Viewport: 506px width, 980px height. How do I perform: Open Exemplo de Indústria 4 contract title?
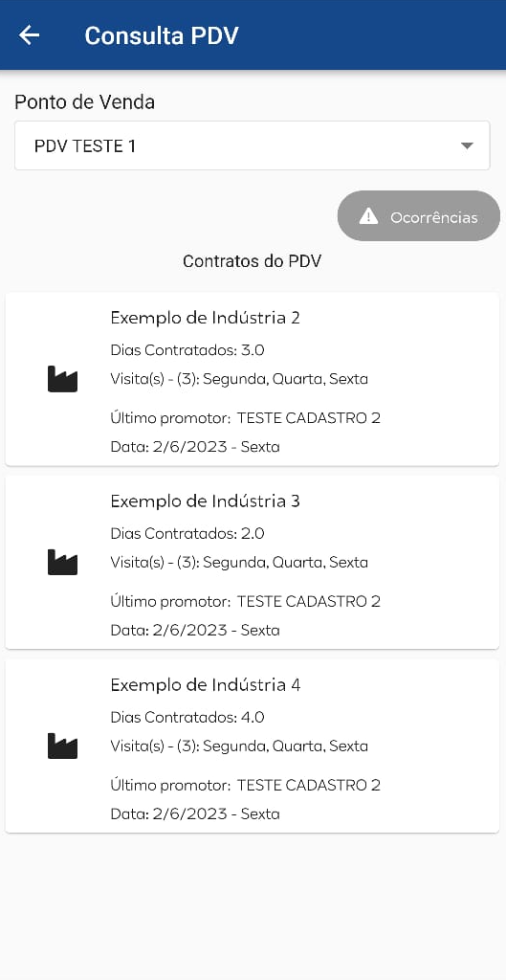(x=206, y=685)
